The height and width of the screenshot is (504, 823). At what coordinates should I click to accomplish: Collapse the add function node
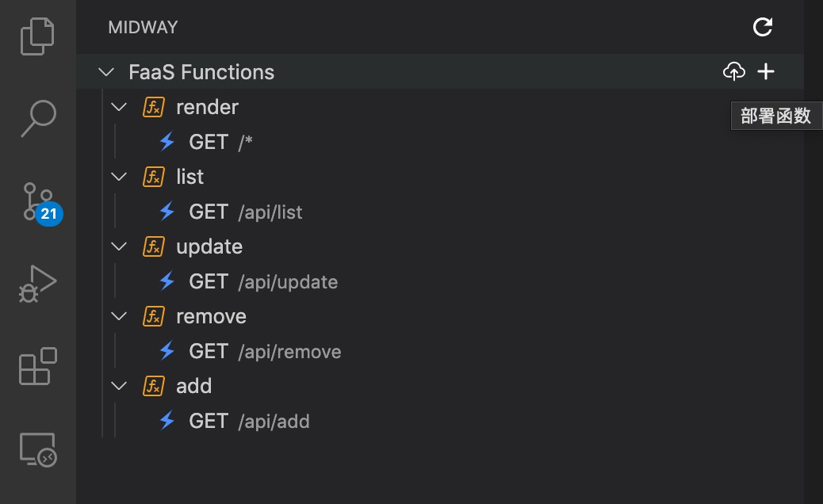click(119, 386)
